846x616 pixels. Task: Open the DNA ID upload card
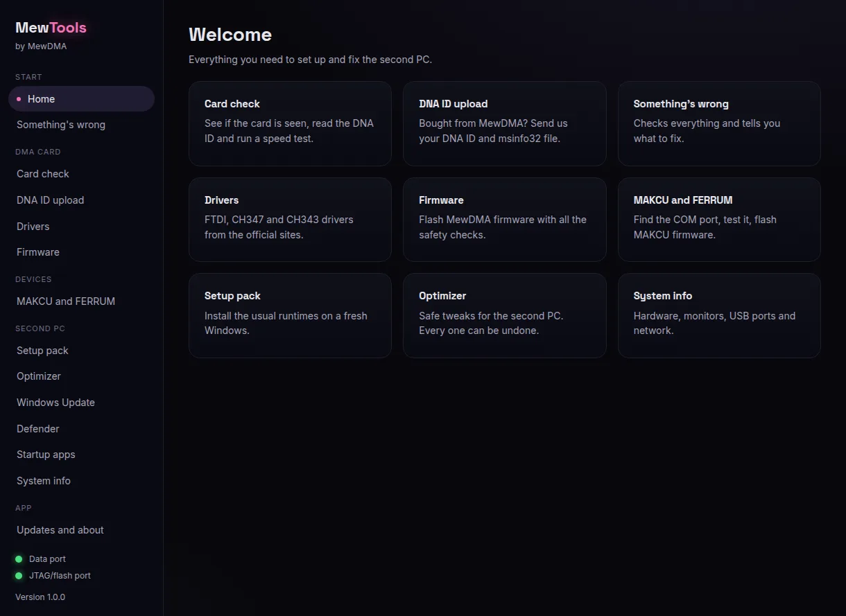(x=505, y=123)
